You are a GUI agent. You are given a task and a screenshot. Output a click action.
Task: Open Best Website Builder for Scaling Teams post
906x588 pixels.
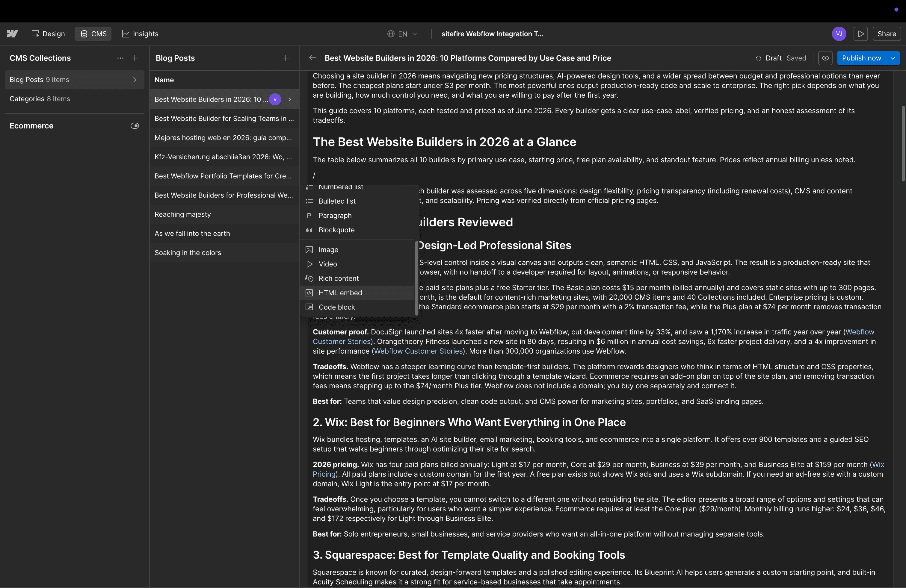click(224, 119)
